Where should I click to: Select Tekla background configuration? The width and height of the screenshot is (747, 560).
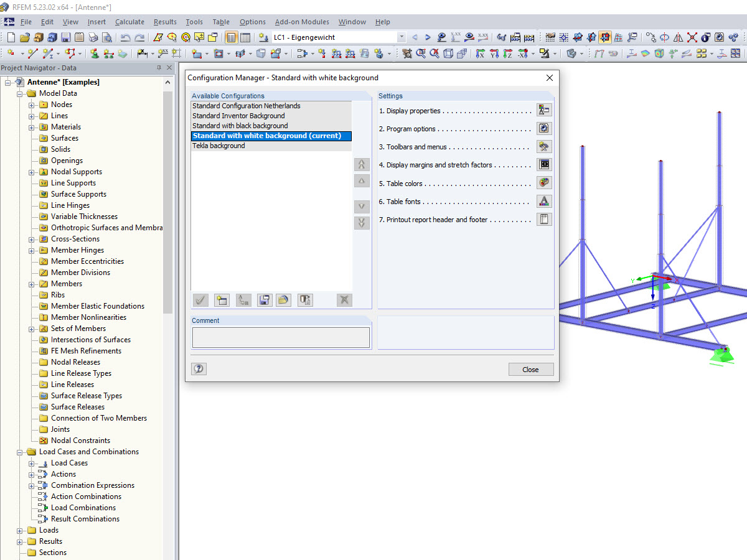(271, 146)
